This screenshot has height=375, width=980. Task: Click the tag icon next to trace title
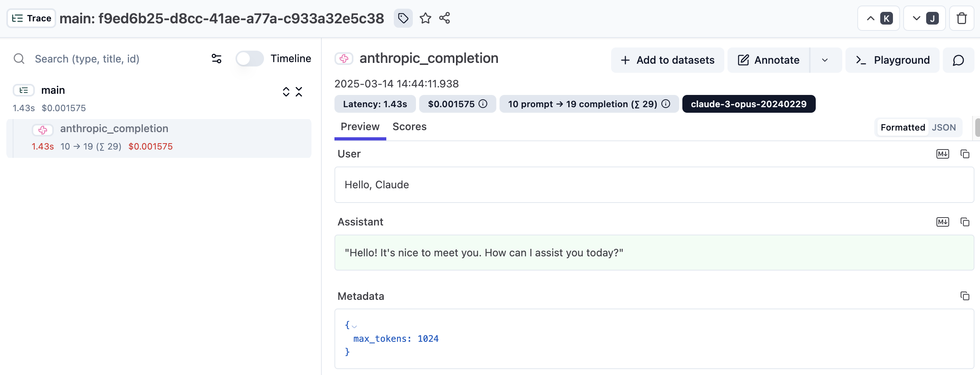point(403,18)
